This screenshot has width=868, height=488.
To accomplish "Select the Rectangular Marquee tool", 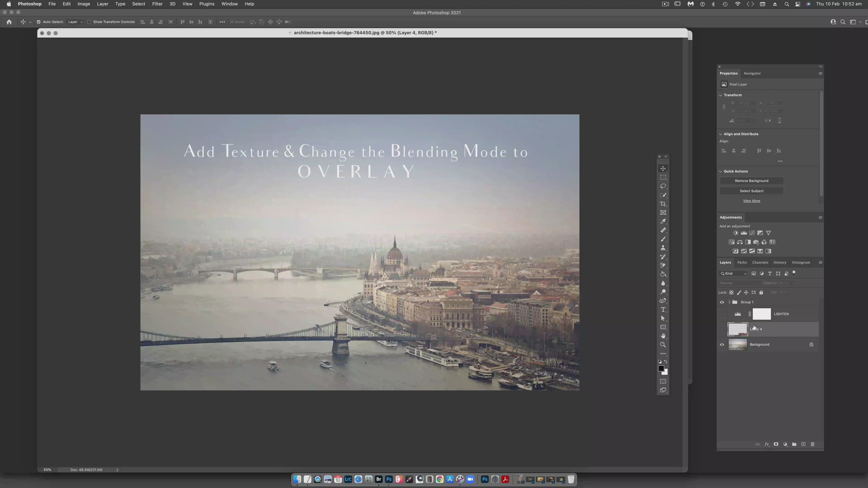I will point(663,178).
